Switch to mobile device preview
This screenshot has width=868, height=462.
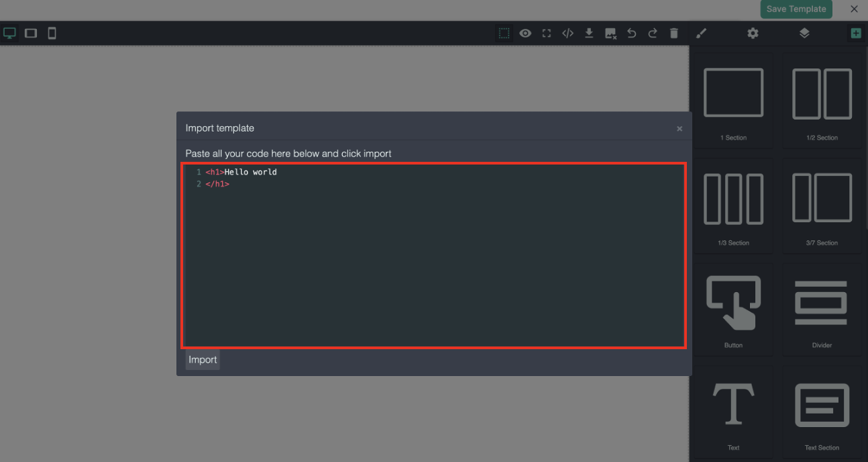52,33
